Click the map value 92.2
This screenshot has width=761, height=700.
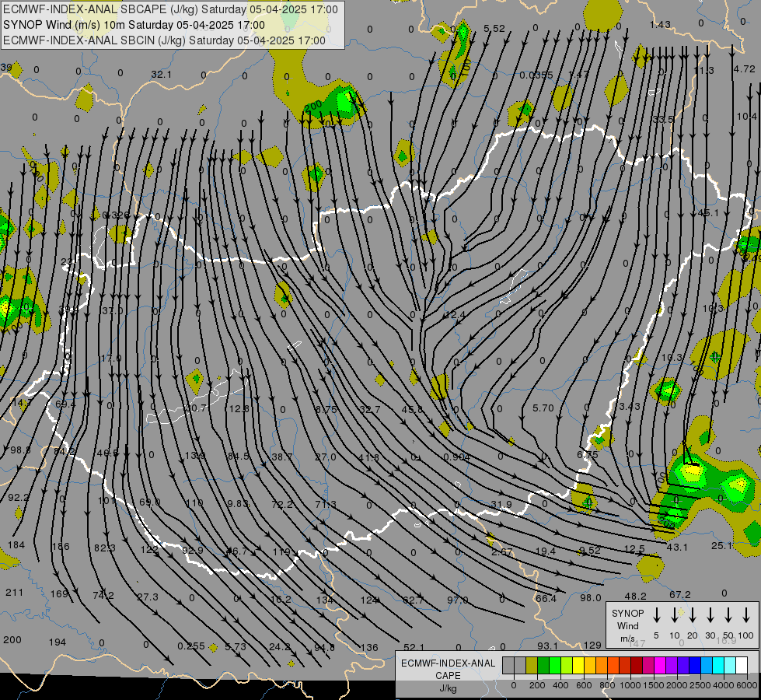pyautogui.click(x=19, y=498)
